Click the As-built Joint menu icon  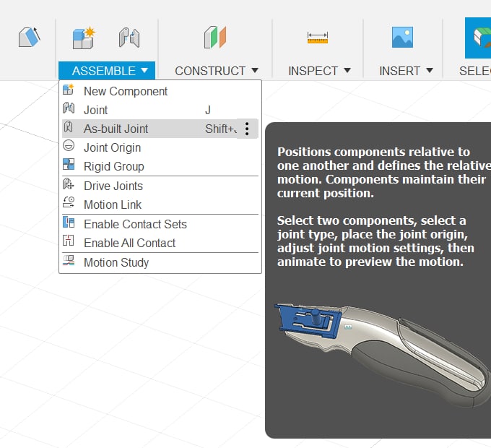pos(69,127)
